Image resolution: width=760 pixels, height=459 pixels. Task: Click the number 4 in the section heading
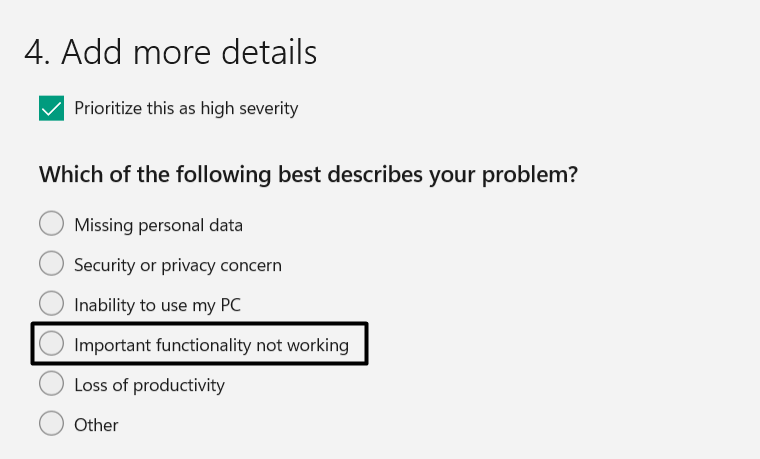click(34, 53)
